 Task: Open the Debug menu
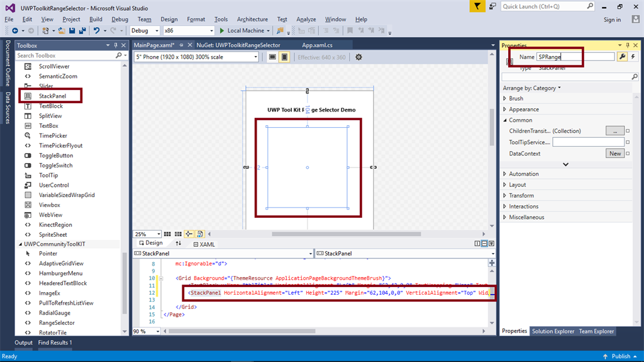pos(119,20)
